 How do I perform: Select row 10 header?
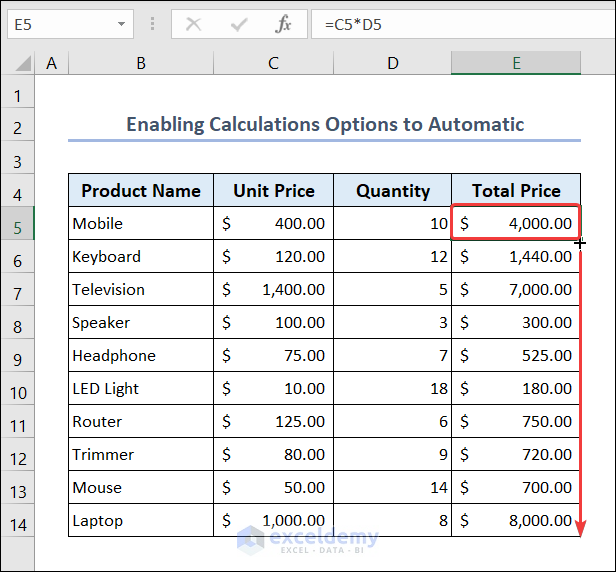tap(17, 392)
